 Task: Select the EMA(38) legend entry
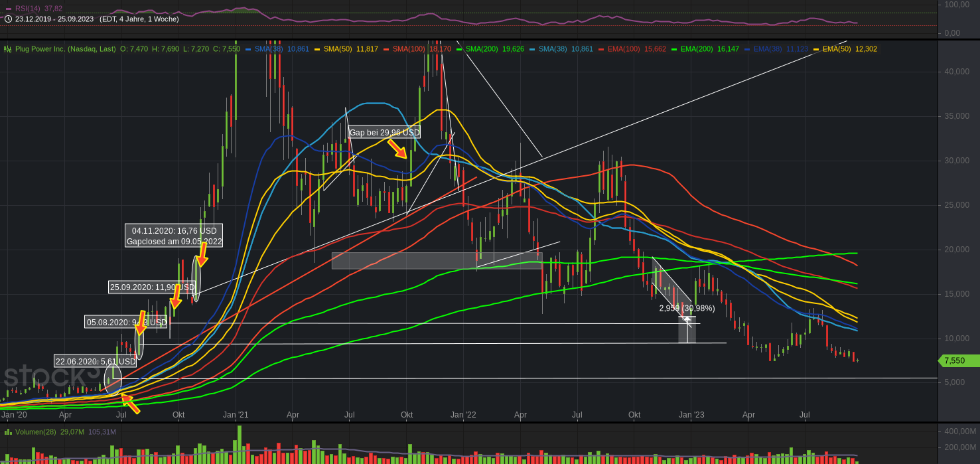pos(768,49)
